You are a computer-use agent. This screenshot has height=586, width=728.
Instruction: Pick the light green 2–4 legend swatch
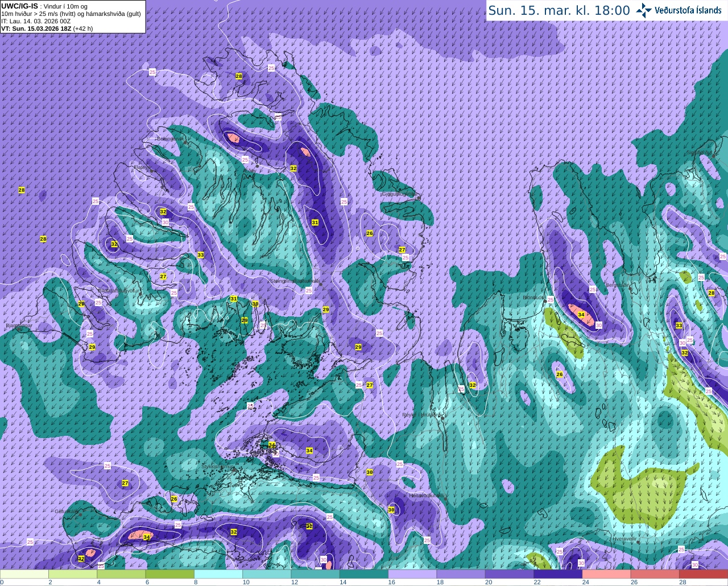point(73,574)
